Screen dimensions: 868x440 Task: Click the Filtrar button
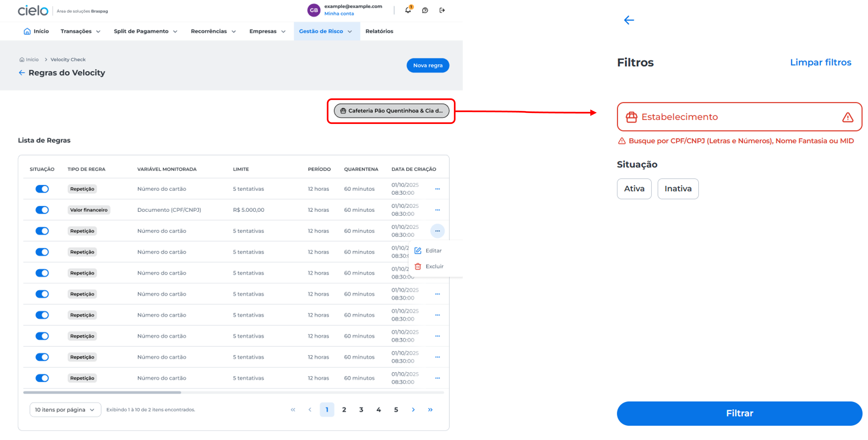[x=740, y=413]
